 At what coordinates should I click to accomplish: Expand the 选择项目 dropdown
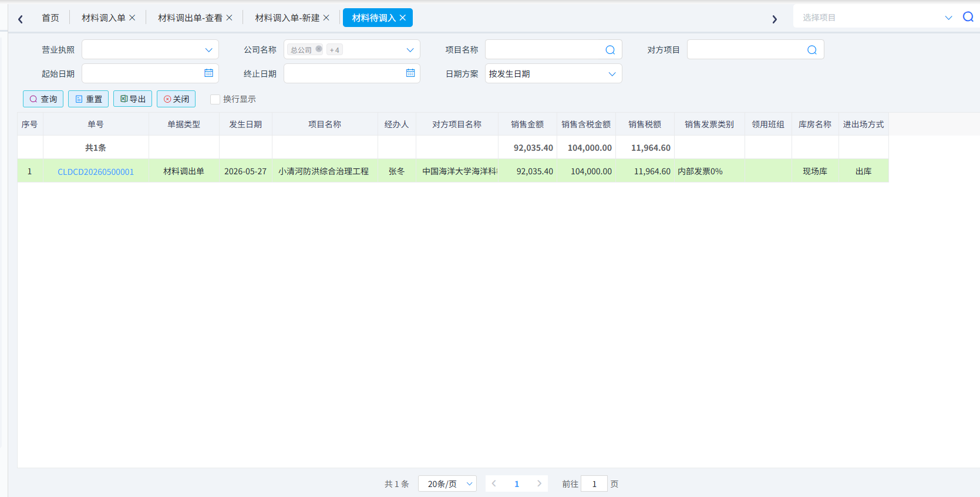[948, 18]
